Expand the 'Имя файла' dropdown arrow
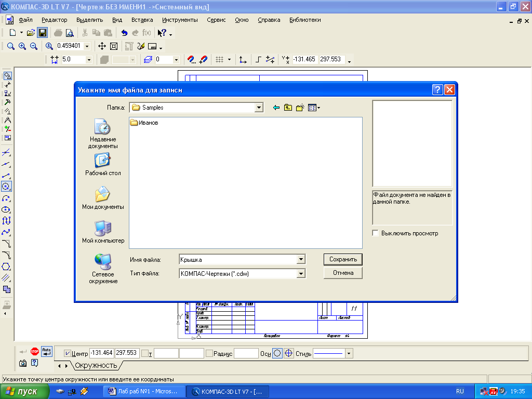Image resolution: width=532 pixels, height=399 pixels. click(x=301, y=260)
